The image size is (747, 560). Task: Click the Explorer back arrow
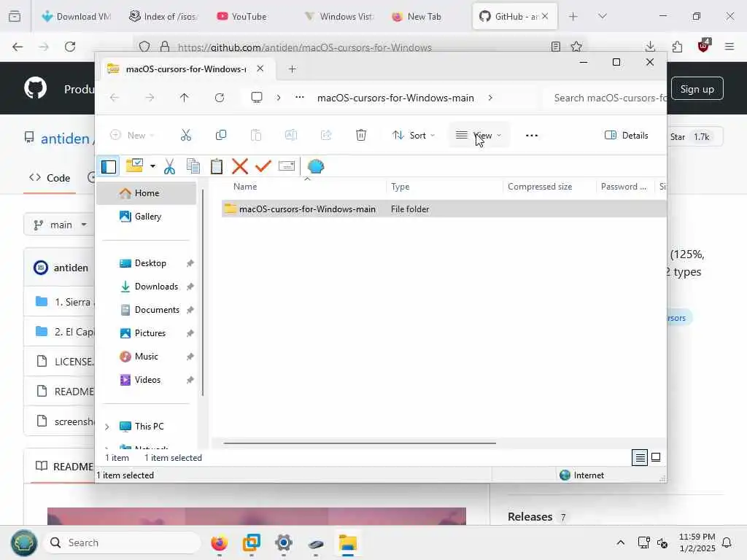point(115,98)
